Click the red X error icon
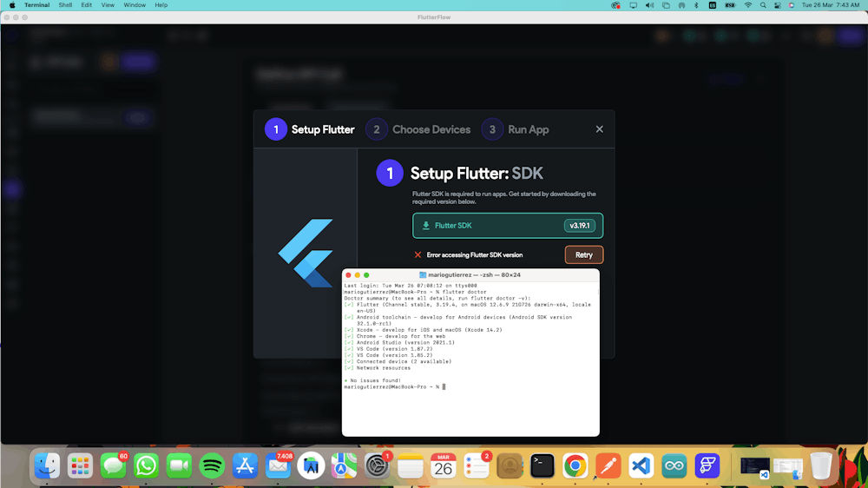This screenshot has height=488, width=868. (x=418, y=254)
